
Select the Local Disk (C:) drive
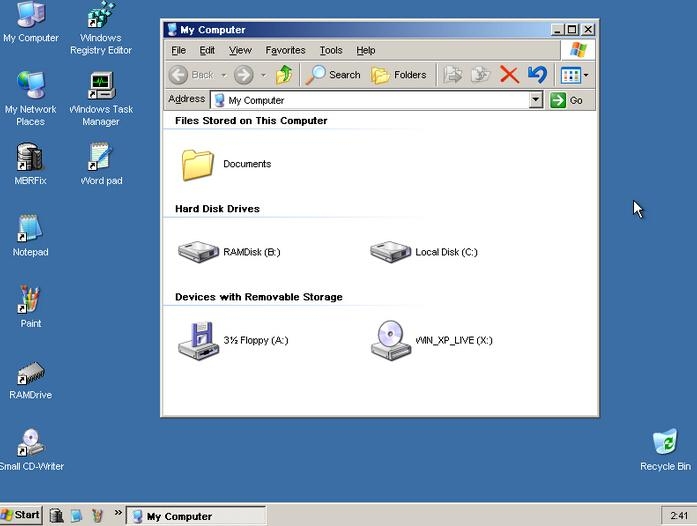390,252
